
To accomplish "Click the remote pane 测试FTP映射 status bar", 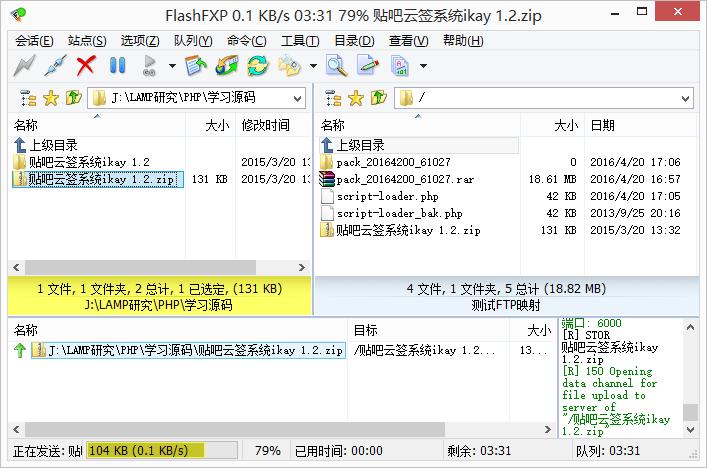I will (x=507, y=296).
